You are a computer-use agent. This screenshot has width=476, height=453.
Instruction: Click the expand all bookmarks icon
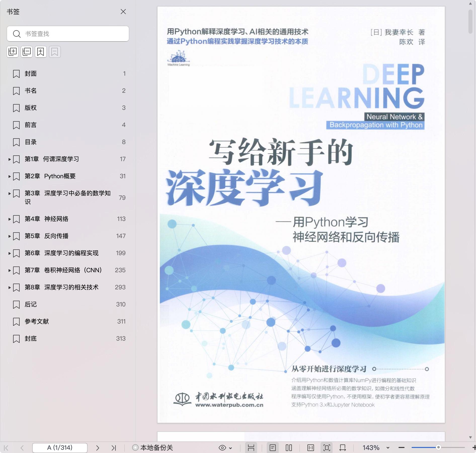tap(13, 52)
